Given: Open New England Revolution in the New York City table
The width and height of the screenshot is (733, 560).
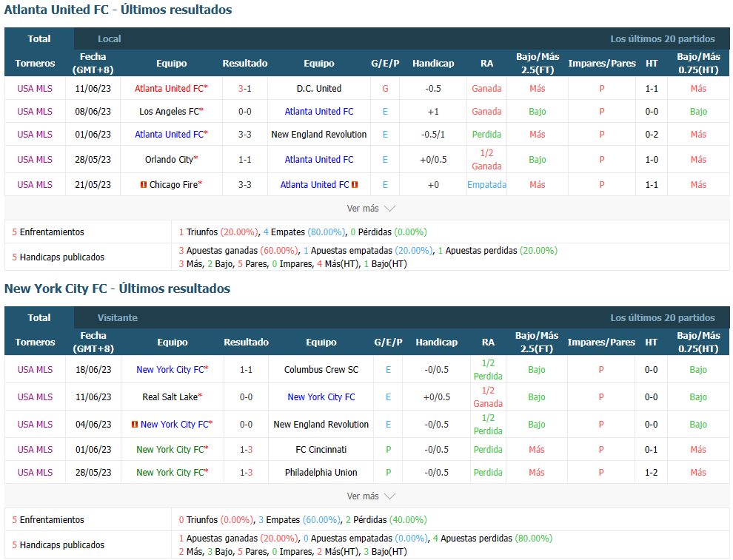Looking at the screenshot, I should coord(321,425).
